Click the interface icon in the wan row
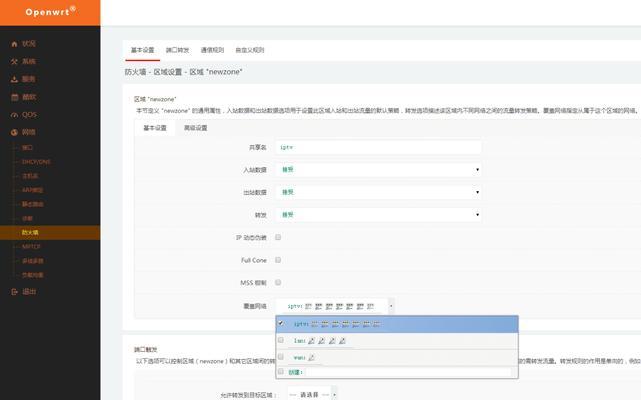Screen dimensions: 641x400 pos(312,357)
